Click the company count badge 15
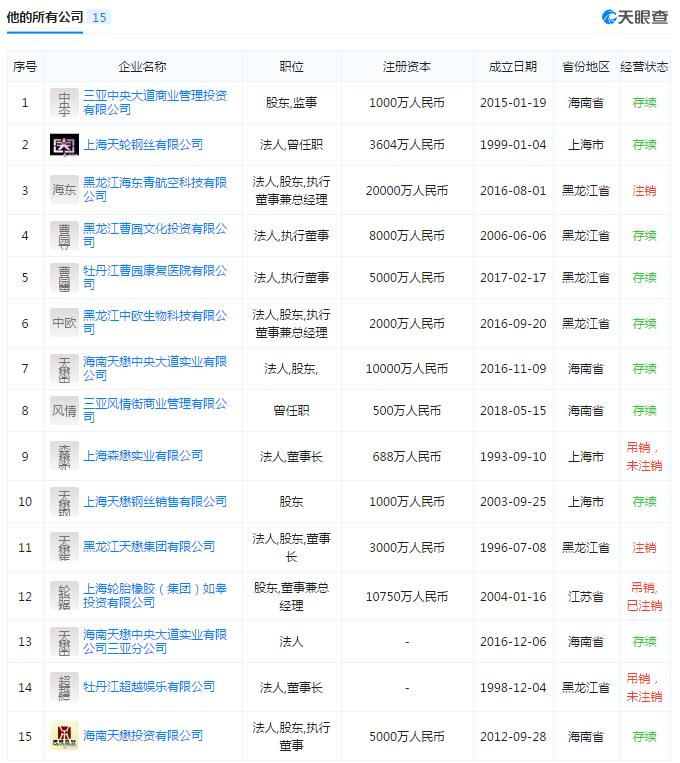 (99, 18)
